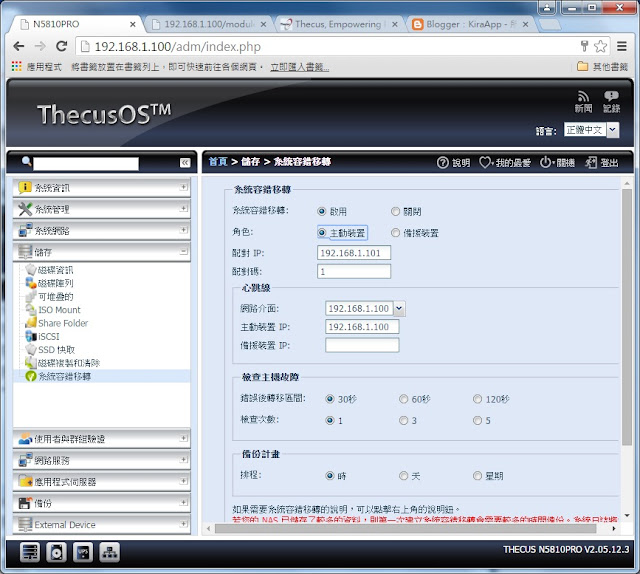Choose 主動裝置 role radio button
The height and width of the screenshot is (574, 640).
(x=322, y=232)
